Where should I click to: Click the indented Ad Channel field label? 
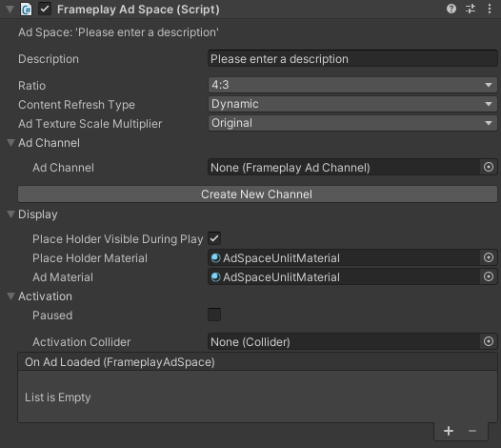pos(63,168)
